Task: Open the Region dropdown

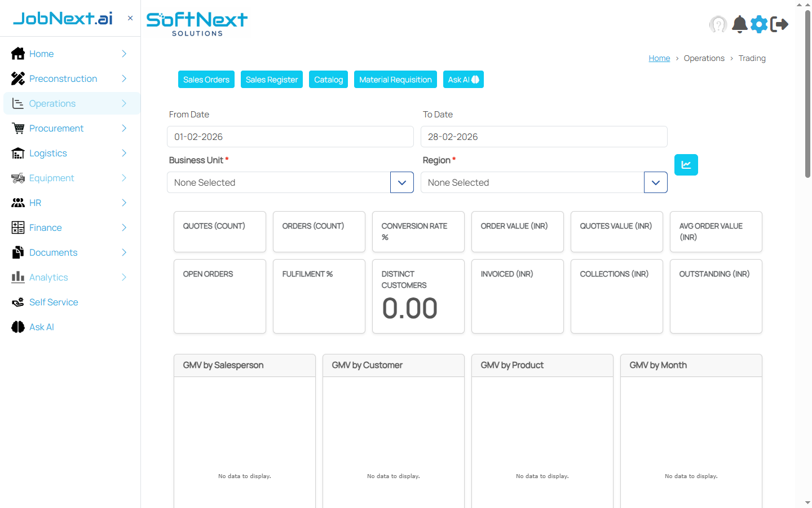Action: [x=655, y=183]
